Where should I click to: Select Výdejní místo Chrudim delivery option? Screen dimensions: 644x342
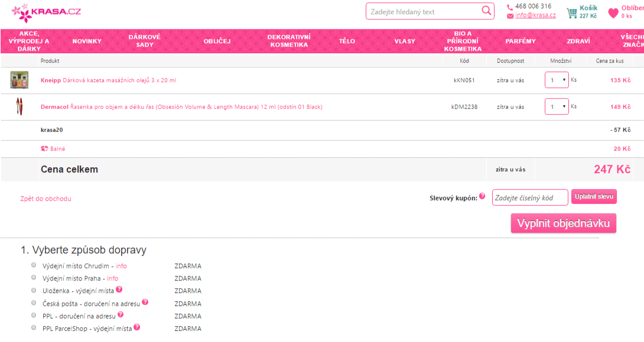click(34, 265)
